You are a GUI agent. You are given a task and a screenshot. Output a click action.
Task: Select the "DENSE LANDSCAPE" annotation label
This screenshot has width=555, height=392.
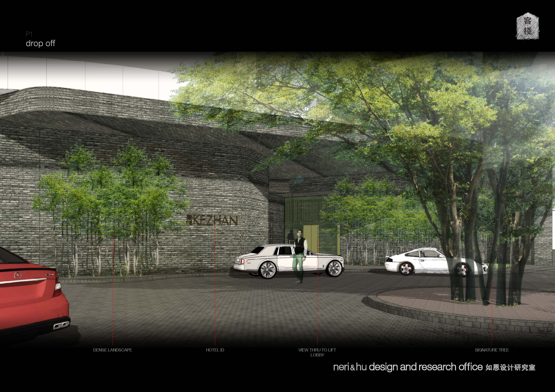113,350
